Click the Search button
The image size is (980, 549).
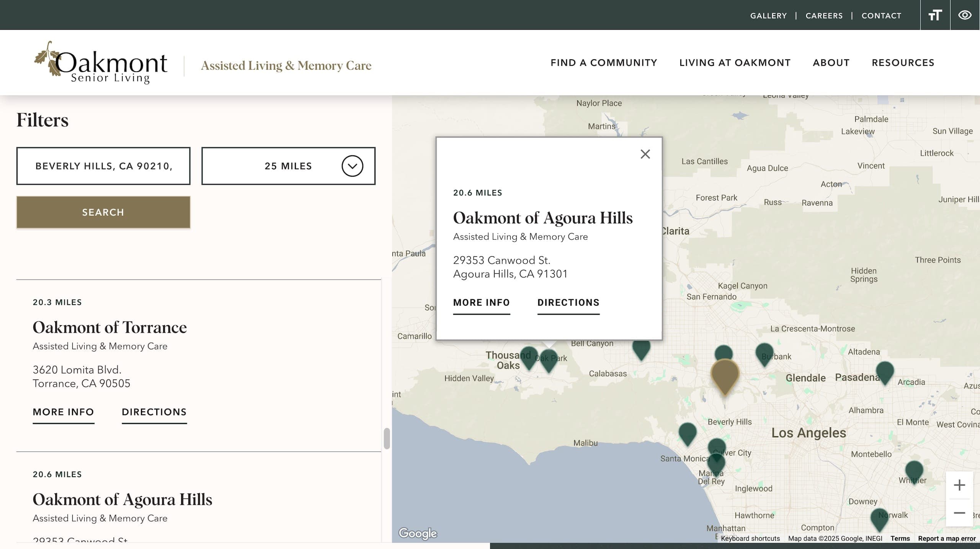103,212
